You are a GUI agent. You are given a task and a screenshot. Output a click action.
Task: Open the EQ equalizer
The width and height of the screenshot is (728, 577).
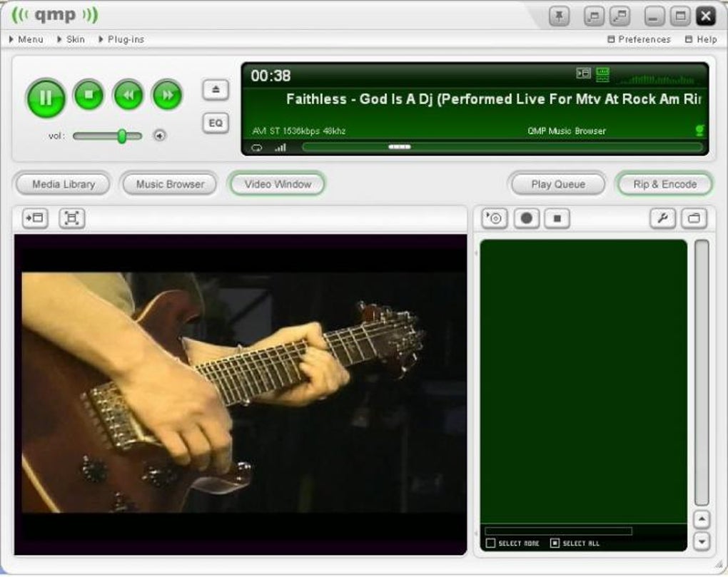tap(216, 123)
